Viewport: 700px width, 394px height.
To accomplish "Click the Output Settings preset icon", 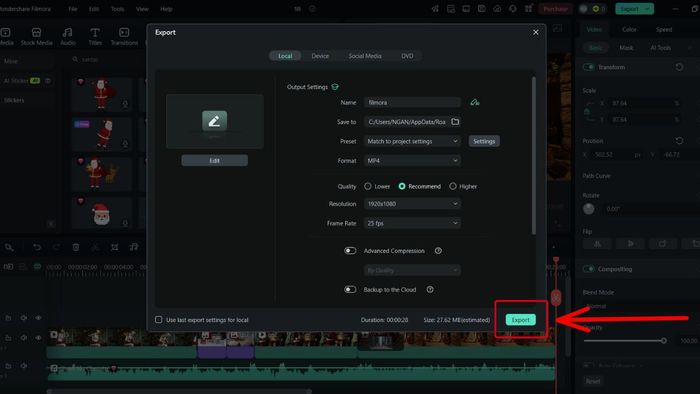I will click(x=335, y=87).
